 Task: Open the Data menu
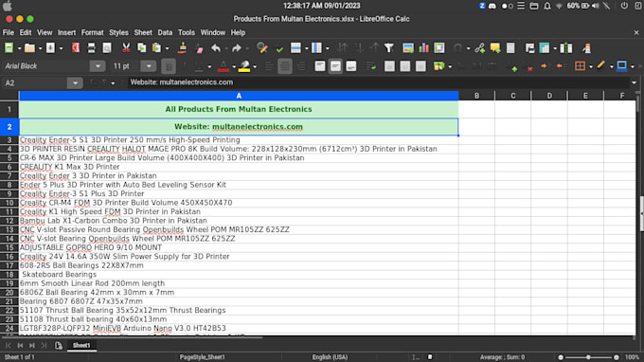pos(165,32)
